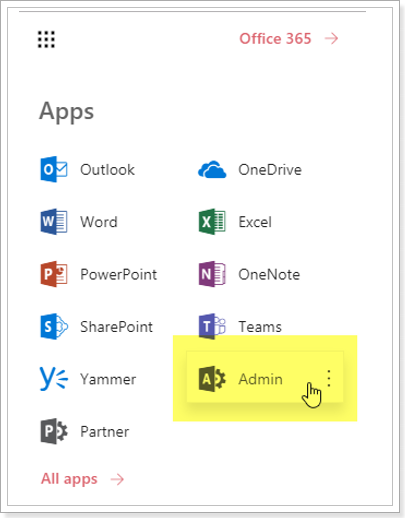This screenshot has width=405, height=518.
Task: Click the Word label
Action: coord(99,222)
